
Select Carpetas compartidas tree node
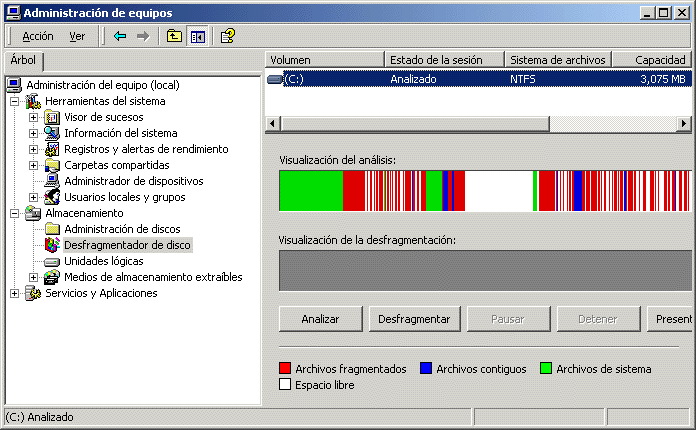(x=116, y=165)
